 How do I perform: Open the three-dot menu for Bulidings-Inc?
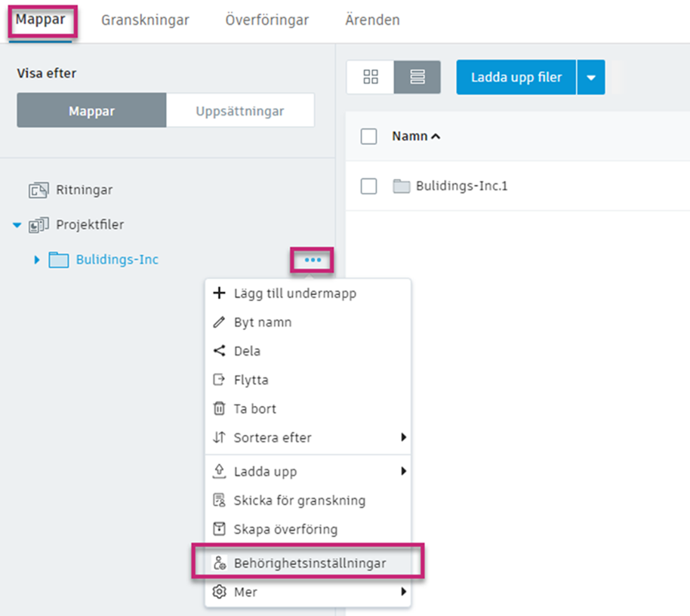[x=313, y=260]
